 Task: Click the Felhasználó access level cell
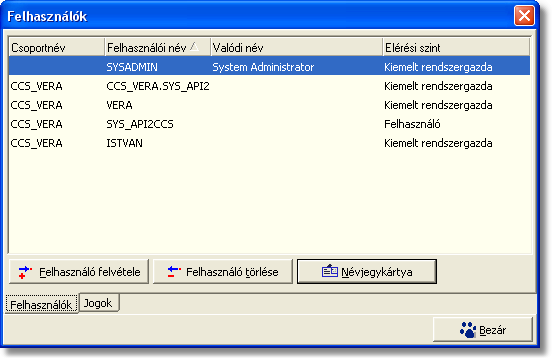[x=412, y=124]
